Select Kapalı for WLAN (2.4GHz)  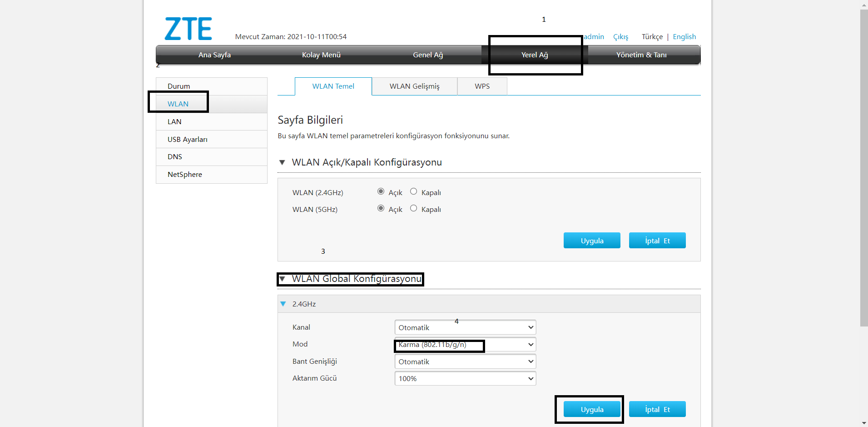(413, 191)
